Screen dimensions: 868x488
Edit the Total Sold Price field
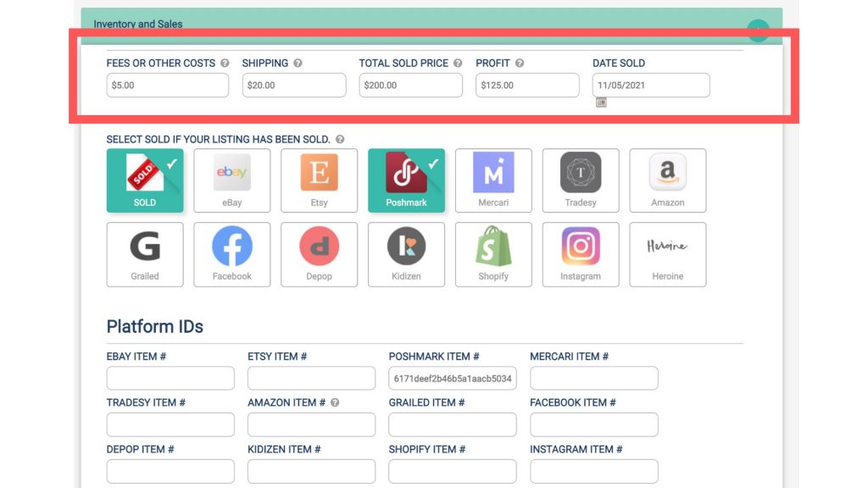[411, 86]
